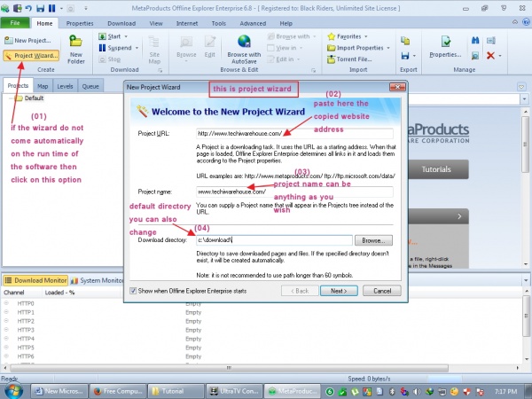Click the binoculars Find icon
This screenshot has height=399, width=532.
coord(475,41)
